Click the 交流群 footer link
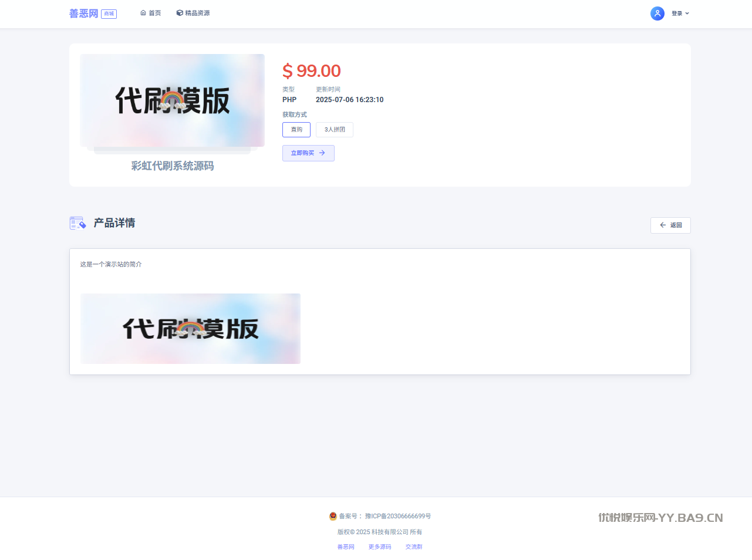The height and width of the screenshot is (560, 752). pos(414,547)
